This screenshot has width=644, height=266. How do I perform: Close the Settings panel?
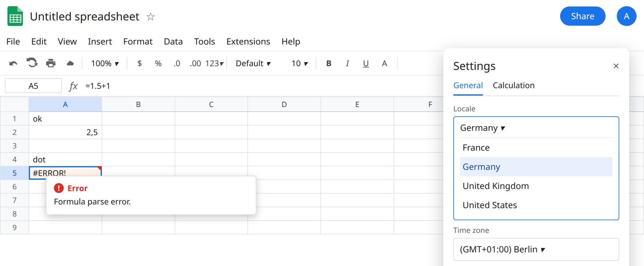(616, 66)
